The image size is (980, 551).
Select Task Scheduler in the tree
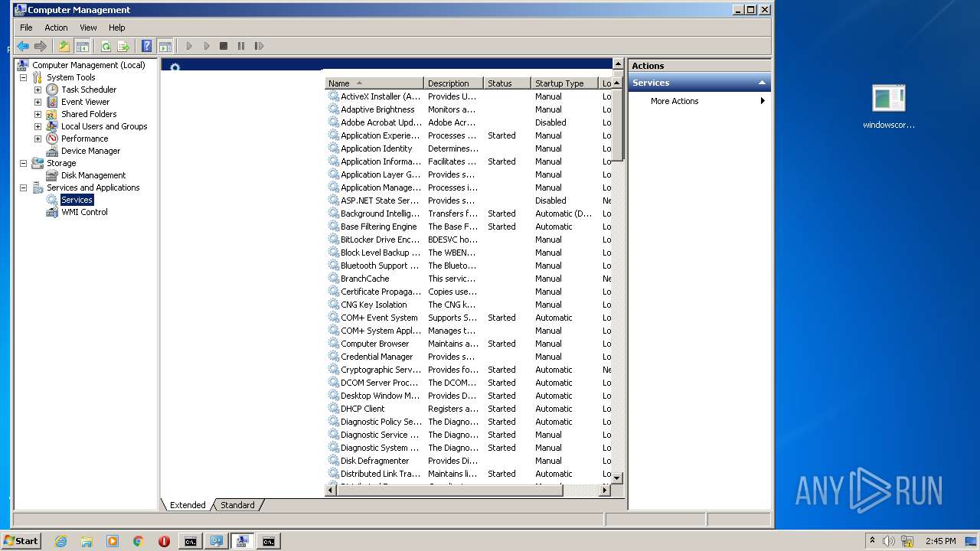coord(89,90)
